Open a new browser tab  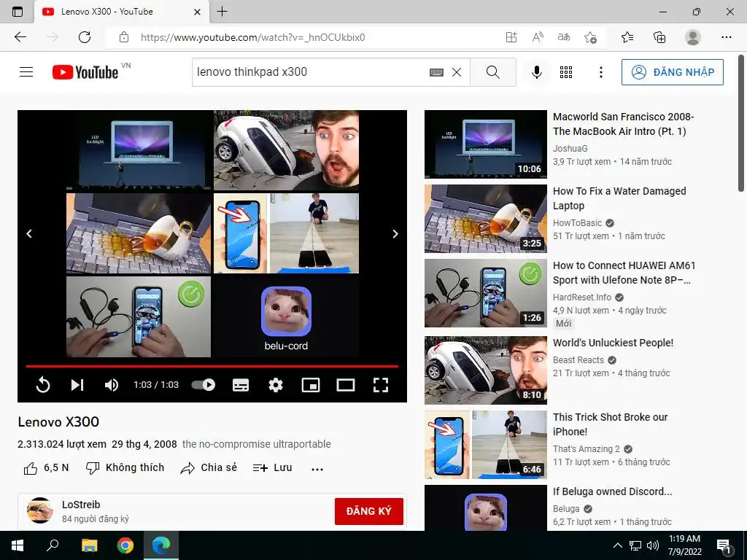222,12
